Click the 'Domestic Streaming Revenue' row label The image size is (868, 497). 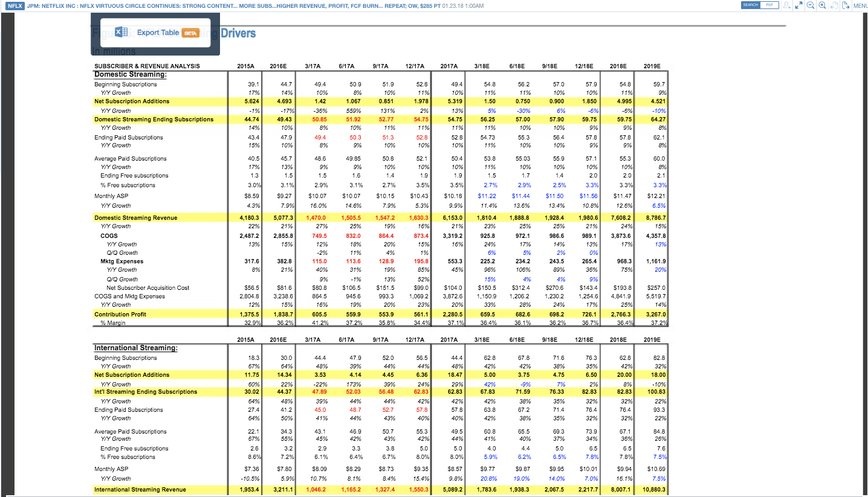tap(135, 217)
